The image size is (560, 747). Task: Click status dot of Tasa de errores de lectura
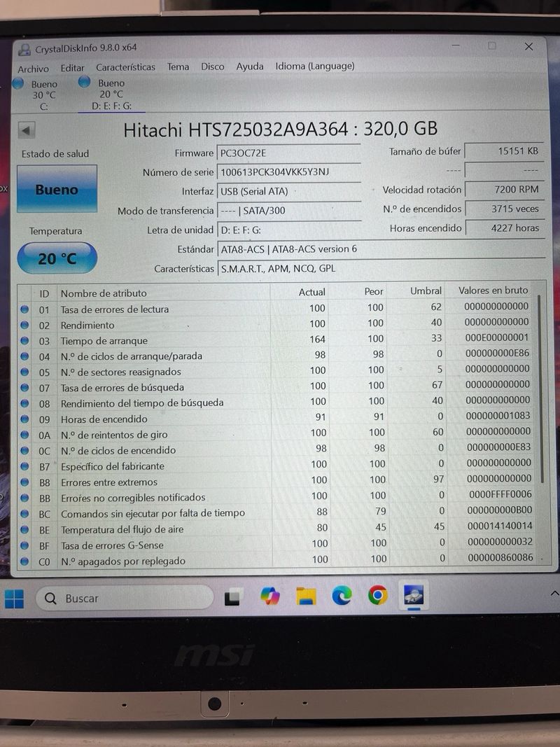24,309
